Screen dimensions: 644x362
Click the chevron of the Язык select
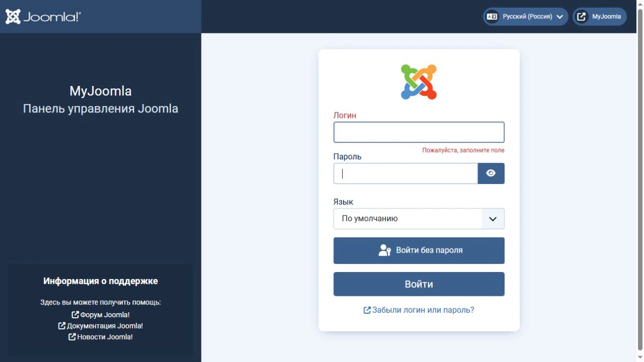[493, 219]
